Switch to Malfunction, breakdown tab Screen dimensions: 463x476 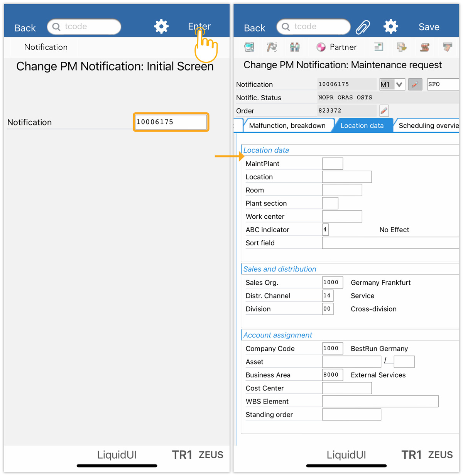tap(287, 125)
